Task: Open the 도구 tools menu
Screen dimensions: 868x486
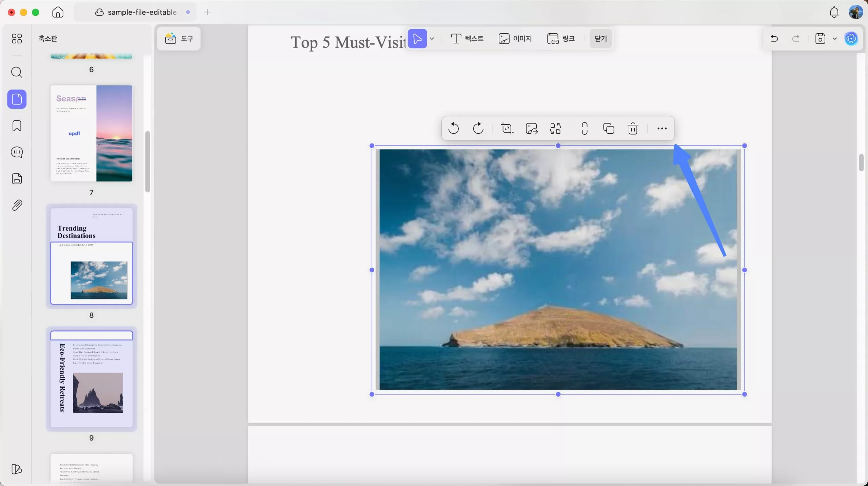Action: point(179,39)
